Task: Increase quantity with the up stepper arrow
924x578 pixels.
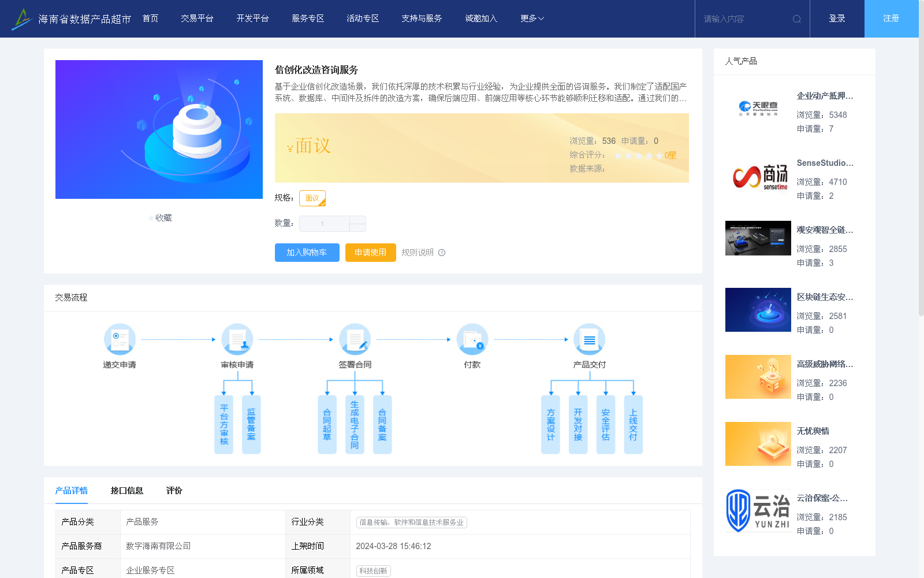Action: (x=357, y=220)
